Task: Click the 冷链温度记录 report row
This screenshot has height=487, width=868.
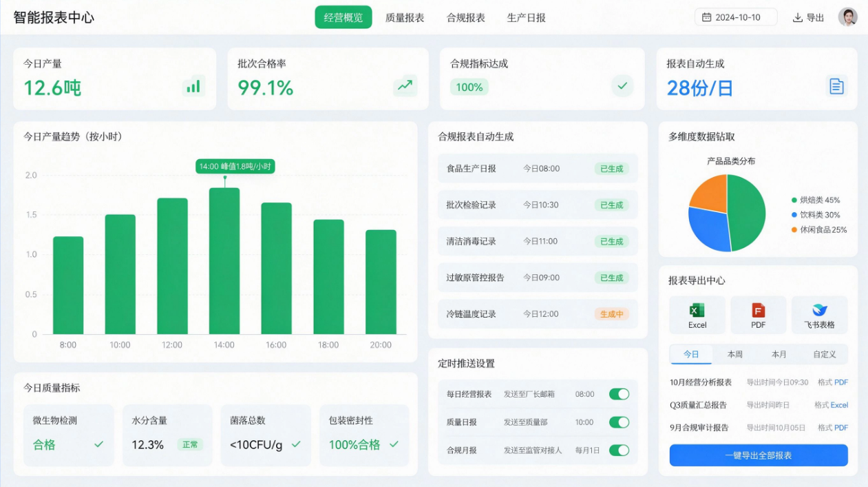Action: click(538, 314)
